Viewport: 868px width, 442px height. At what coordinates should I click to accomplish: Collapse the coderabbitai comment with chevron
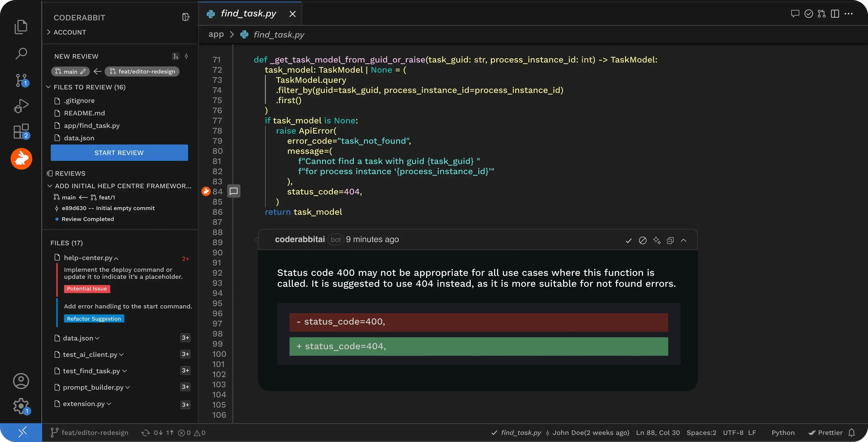[x=683, y=240]
